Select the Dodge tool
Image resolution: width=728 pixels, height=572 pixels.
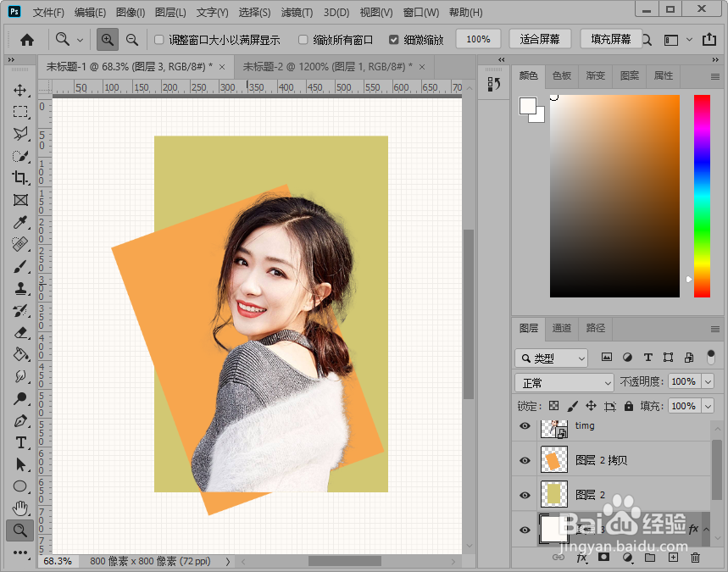[20, 398]
